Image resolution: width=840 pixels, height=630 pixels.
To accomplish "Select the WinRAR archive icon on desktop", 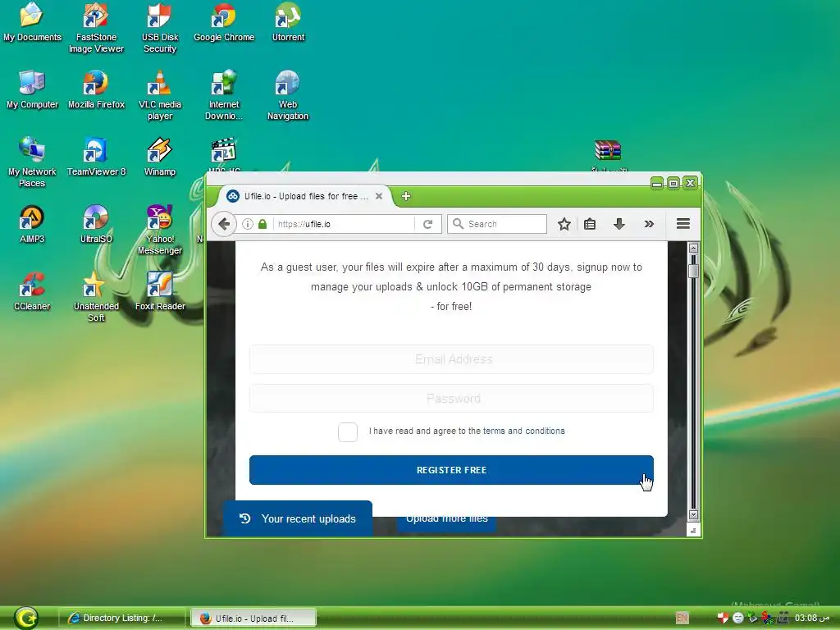I will pos(608,154).
